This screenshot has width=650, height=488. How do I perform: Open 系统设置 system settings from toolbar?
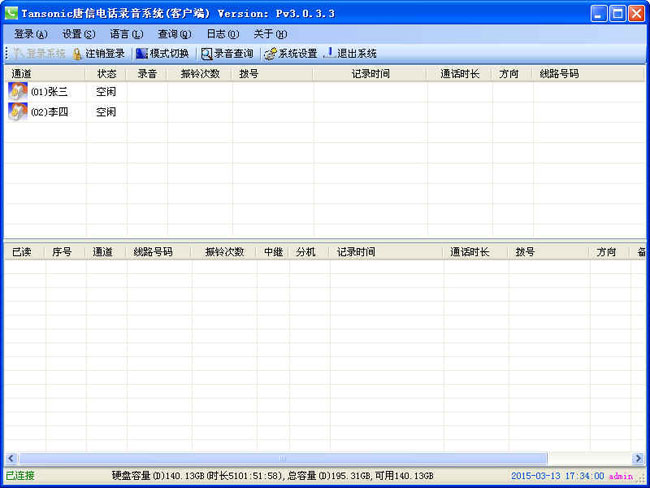(x=270, y=53)
